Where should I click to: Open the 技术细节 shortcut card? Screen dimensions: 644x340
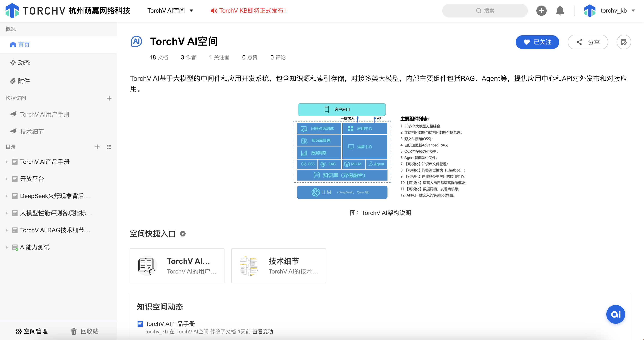click(x=279, y=266)
